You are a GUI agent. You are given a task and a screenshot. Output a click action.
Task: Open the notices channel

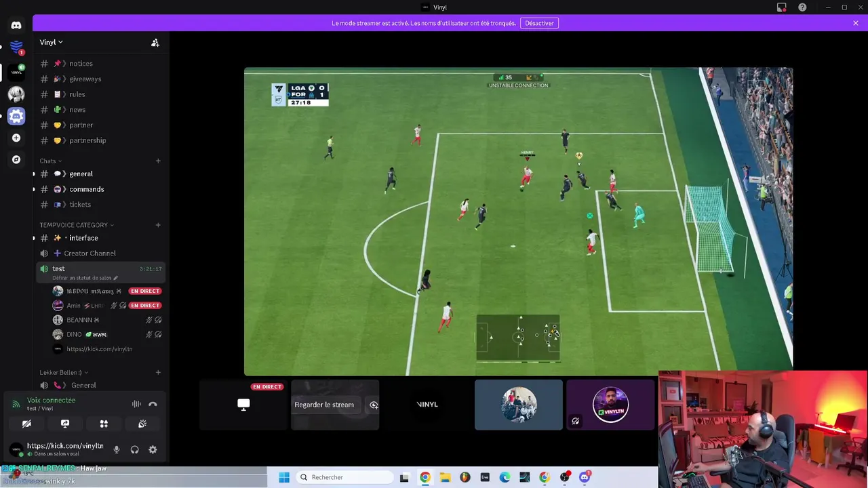(100, 64)
